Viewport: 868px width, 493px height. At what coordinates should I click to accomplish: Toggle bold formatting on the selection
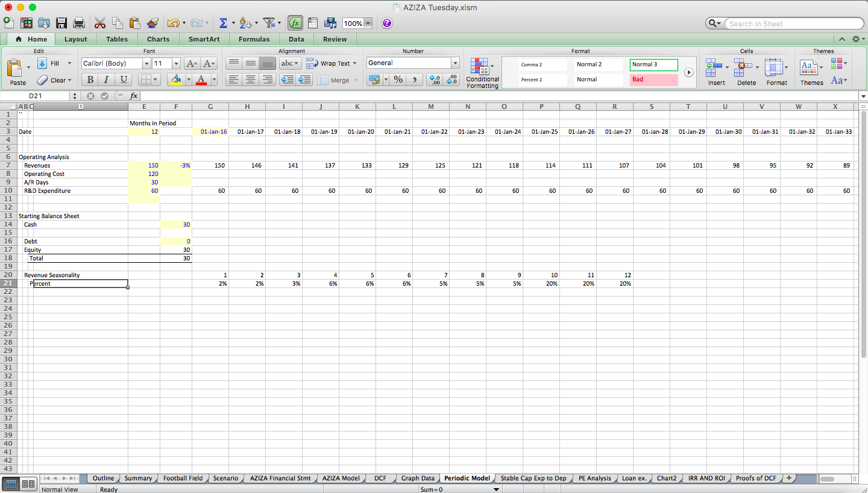click(x=90, y=79)
